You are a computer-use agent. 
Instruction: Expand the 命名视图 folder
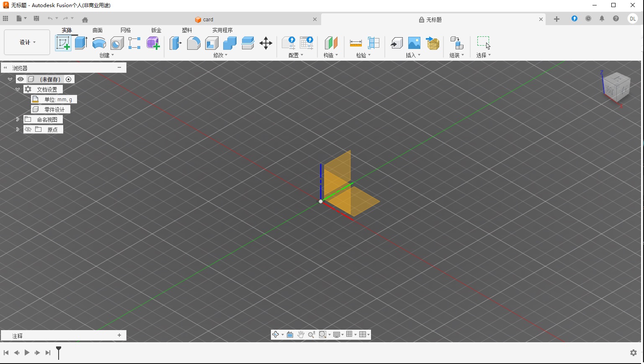pyautogui.click(x=17, y=119)
